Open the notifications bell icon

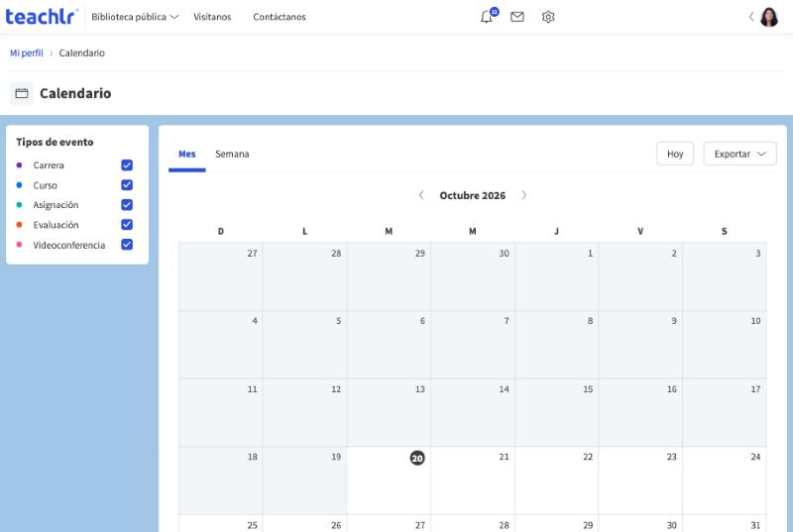click(487, 17)
